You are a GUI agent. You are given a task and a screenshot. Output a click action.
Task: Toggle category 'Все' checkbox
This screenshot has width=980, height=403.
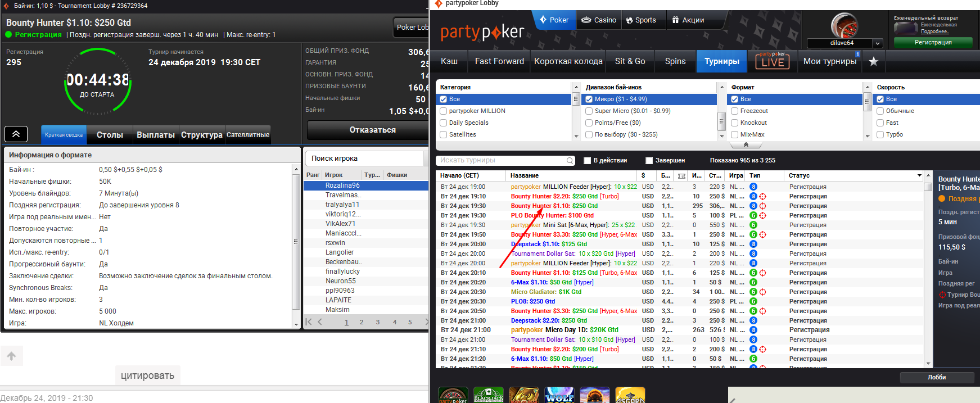[x=444, y=99]
